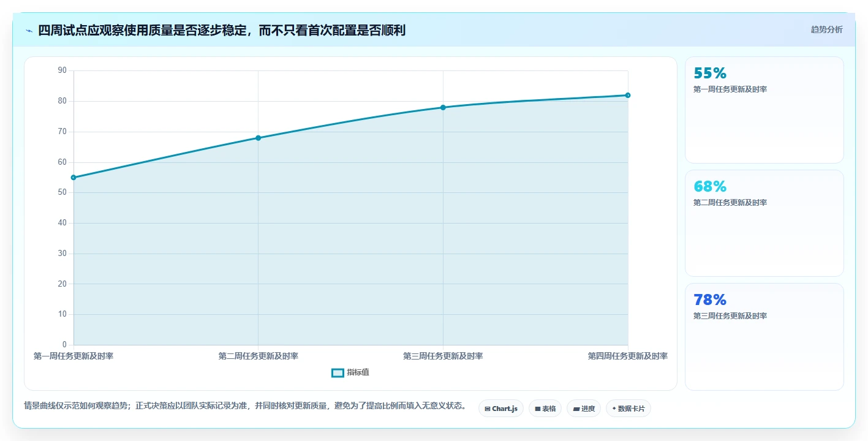868x441 pixels.
Task: Click the 数据卡片 tag chip
Action: click(x=628, y=409)
